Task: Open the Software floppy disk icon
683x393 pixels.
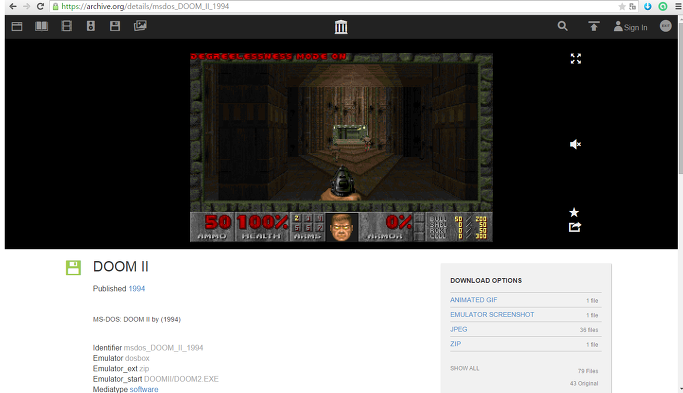Action: coord(115,26)
